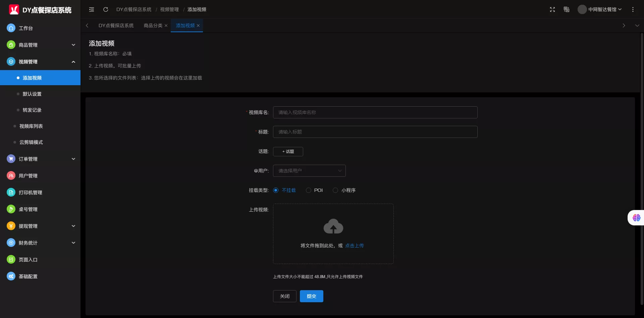Image resolution: width=644 pixels, height=318 pixels.
Task: Select the 不挂载 radio option
Action: click(276, 190)
